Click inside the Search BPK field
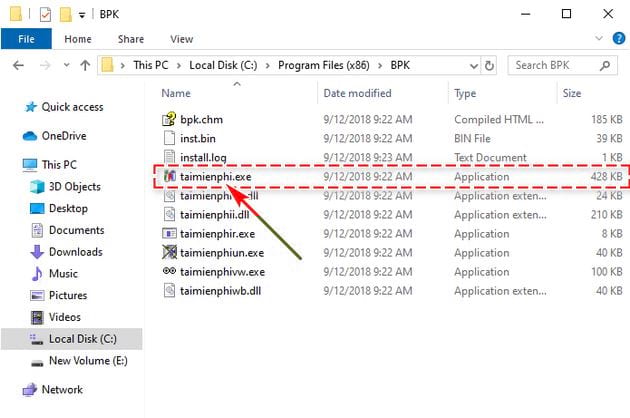This screenshot has height=418, width=630. (x=562, y=65)
